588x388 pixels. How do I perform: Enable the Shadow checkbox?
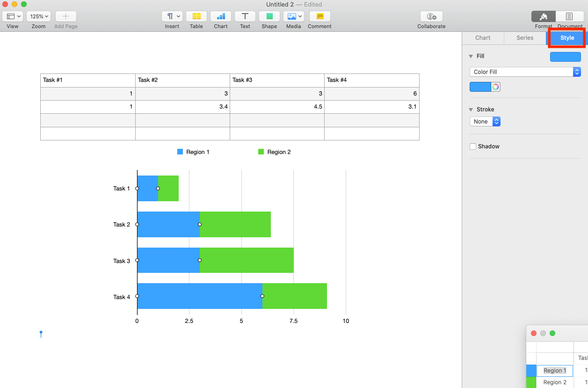click(473, 146)
